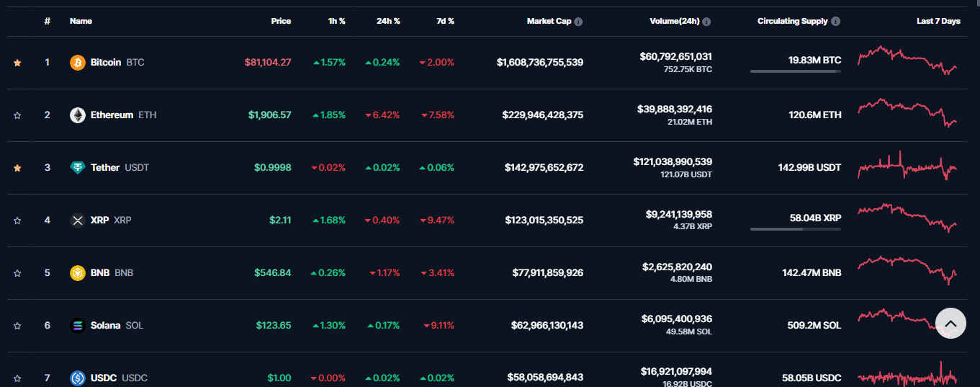The height and width of the screenshot is (387, 980).
Task: Open the Solana SOL name link
Action: pyautogui.click(x=117, y=326)
